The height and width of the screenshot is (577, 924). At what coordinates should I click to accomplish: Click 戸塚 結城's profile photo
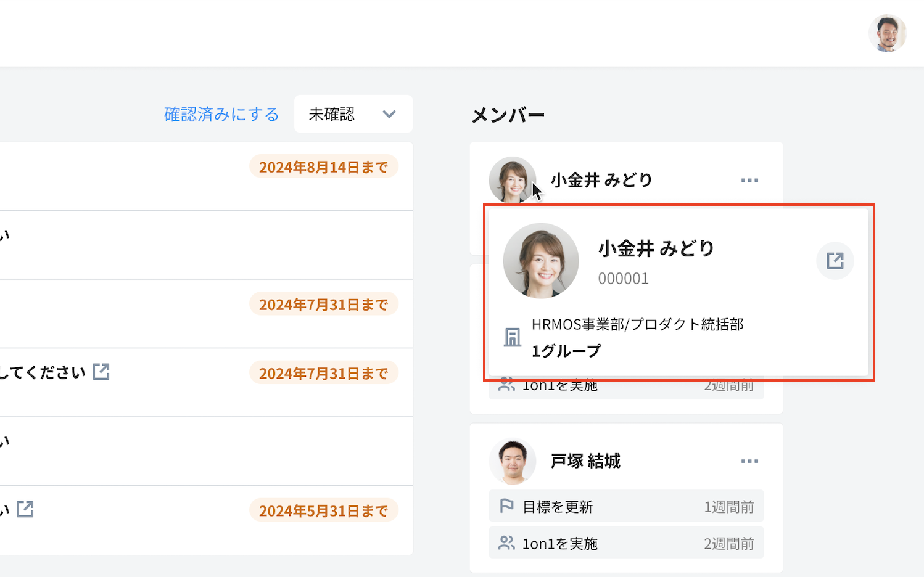coord(513,461)
